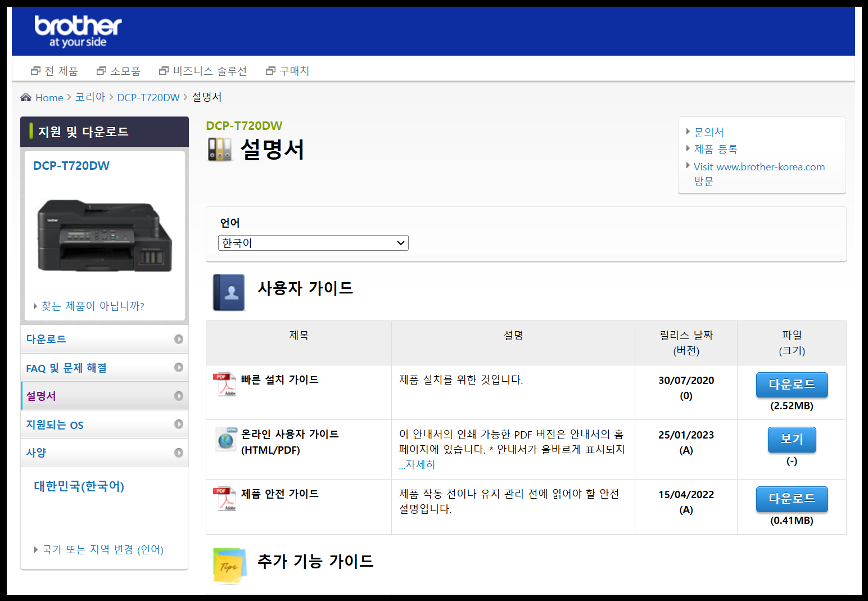Select FAQ 및 문제 해결 in sidebar
Viewport: 868px width, 601px height.
tap(105, 368)
